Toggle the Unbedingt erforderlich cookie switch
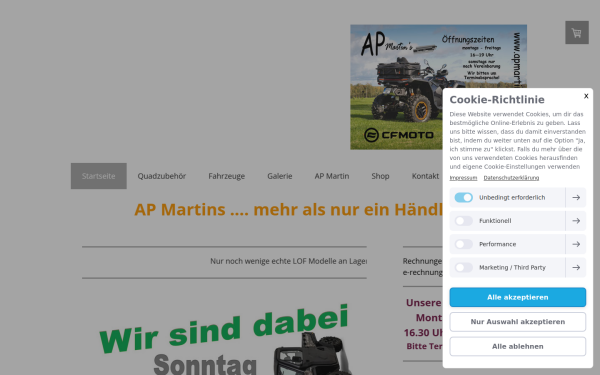Screen dimensions: 600x375 [463, 197]
